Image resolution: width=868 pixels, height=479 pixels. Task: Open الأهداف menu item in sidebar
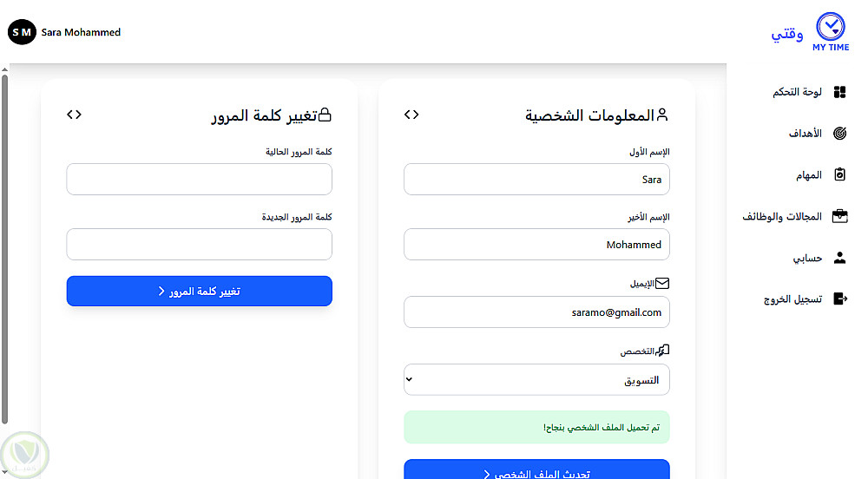(x=805, y=134)
